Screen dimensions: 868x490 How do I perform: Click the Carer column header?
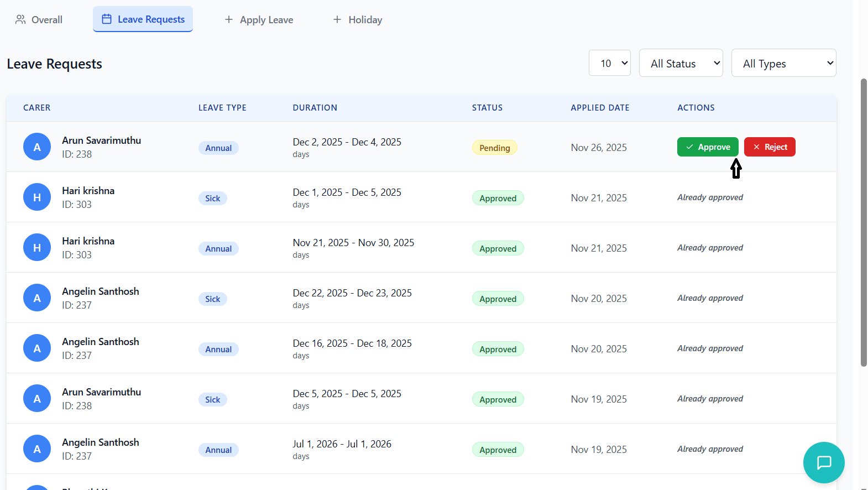point(36,108)
